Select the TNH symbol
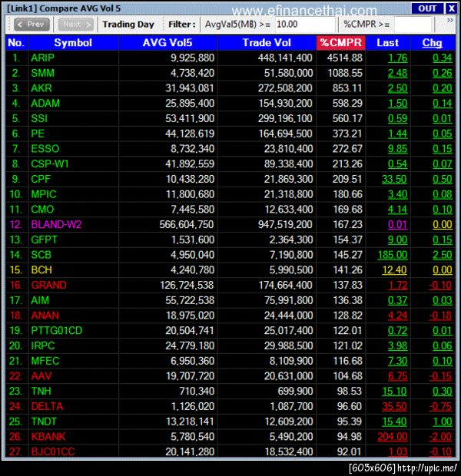This screenshot has height=476, width=461. click(41, 391)
